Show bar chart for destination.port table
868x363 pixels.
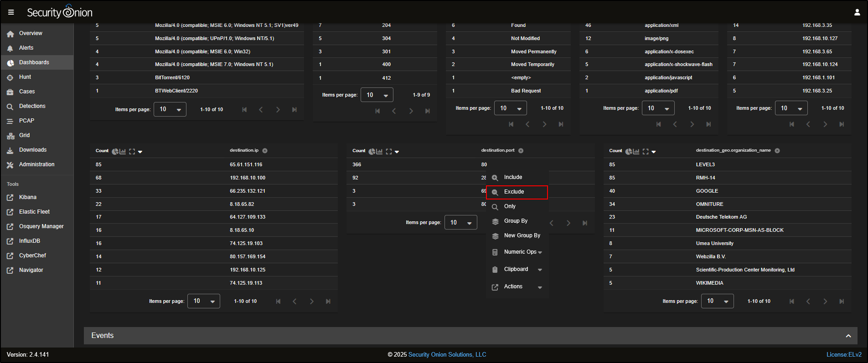coord(379,151)
